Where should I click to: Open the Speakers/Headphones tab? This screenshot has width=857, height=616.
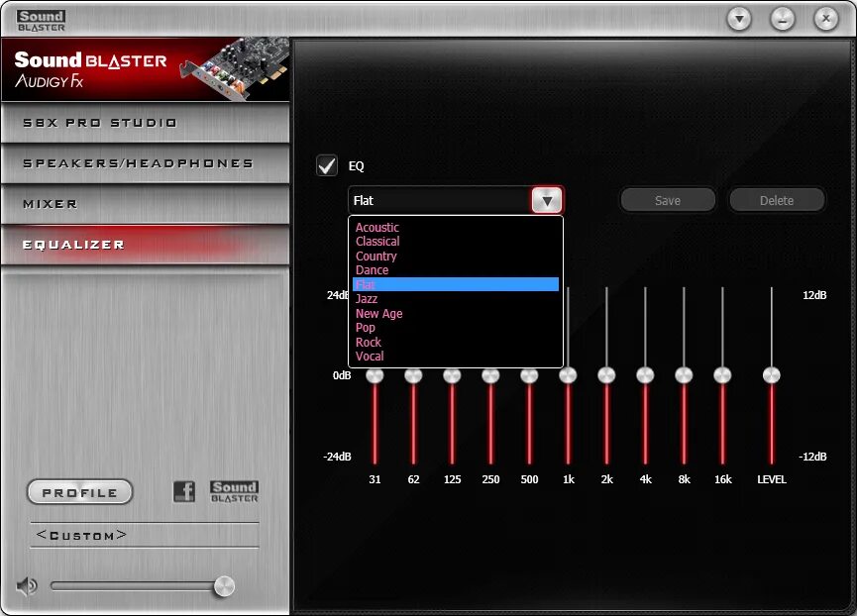(x=146, y=163)
